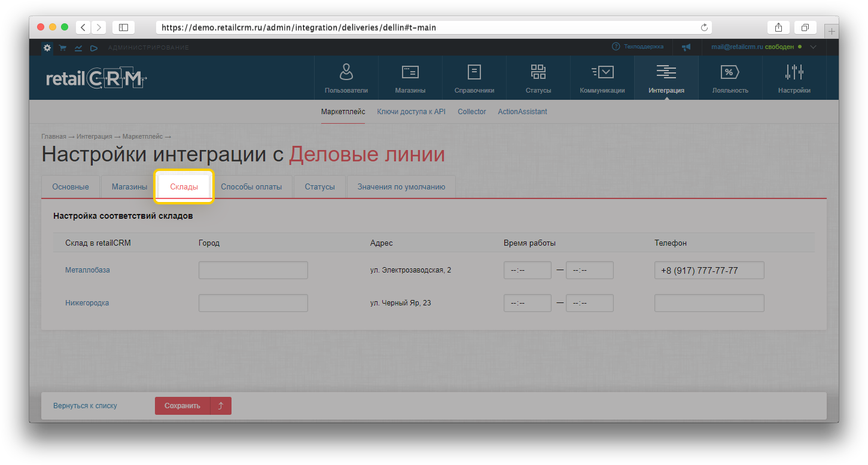Image resolution: width=868 pixels, height=465 pixels.
Task: Go back with Safari back arrow
Action: pos(83,27)
